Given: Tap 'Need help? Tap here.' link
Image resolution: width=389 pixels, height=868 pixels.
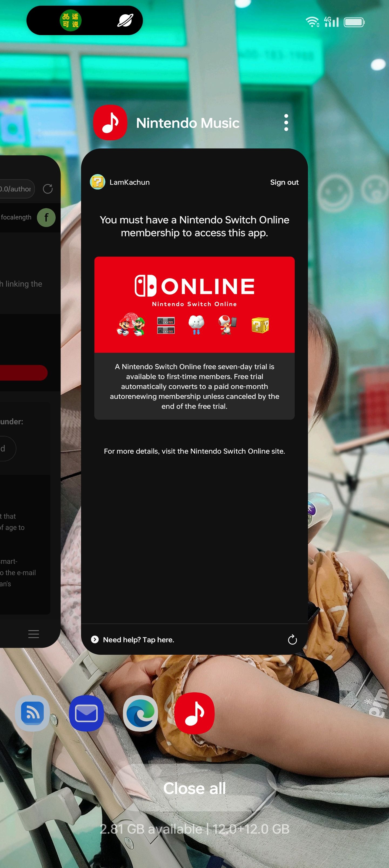Looking at the screenshot, I should coord(138,640).
